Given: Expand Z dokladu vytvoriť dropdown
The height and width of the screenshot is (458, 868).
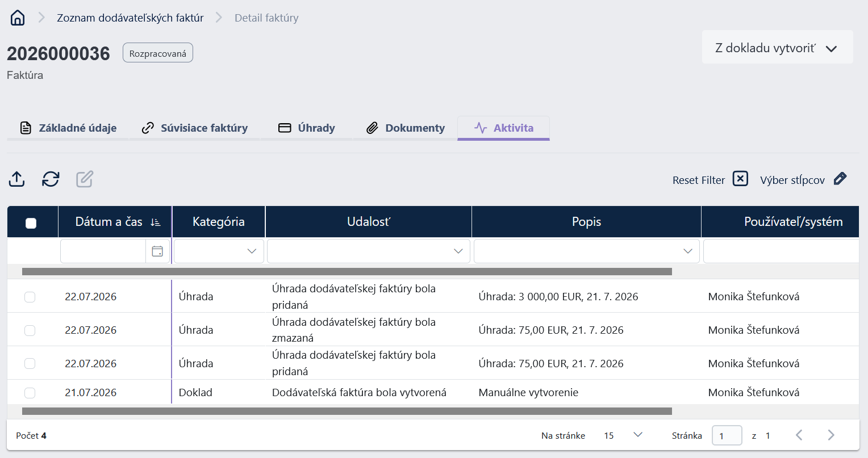Looking at the screenshot, I should point(778,48).
